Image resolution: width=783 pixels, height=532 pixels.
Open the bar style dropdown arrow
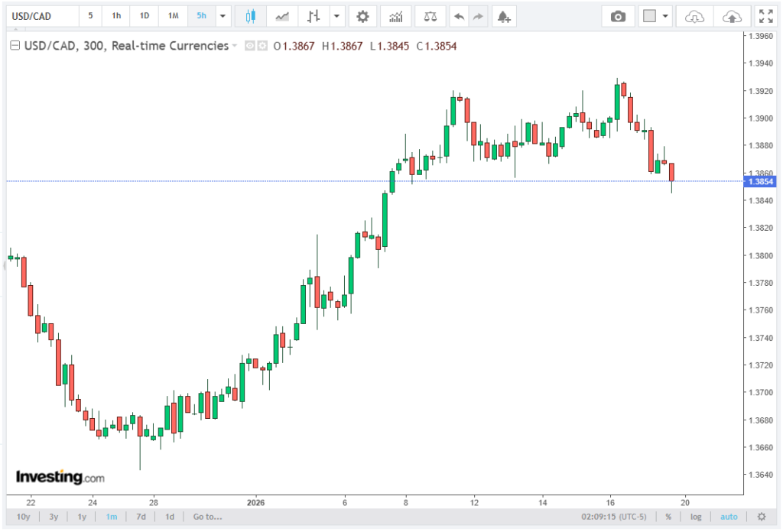click(336, 16)
